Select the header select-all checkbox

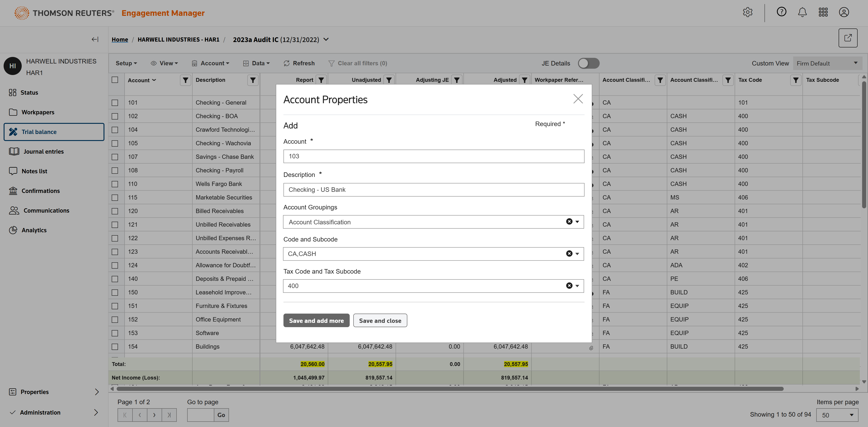[115, 80]
